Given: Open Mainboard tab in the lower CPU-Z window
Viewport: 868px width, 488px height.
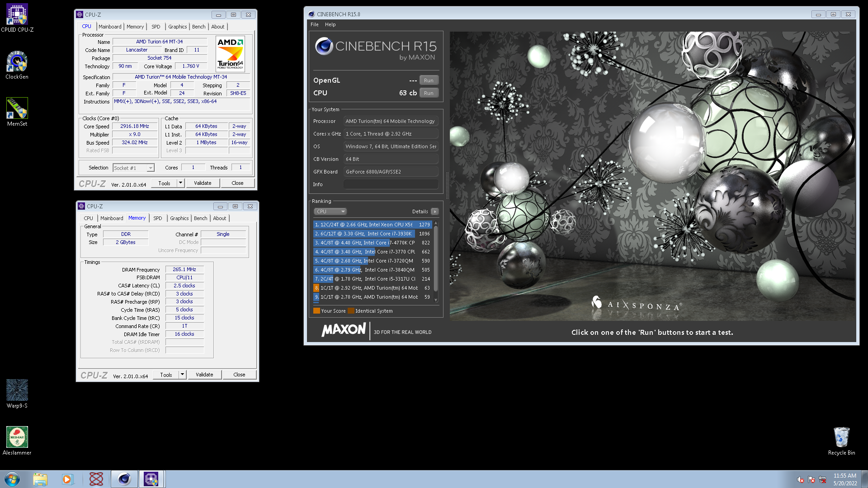Looking at the screenshot, I should click(x=112, y=218).
